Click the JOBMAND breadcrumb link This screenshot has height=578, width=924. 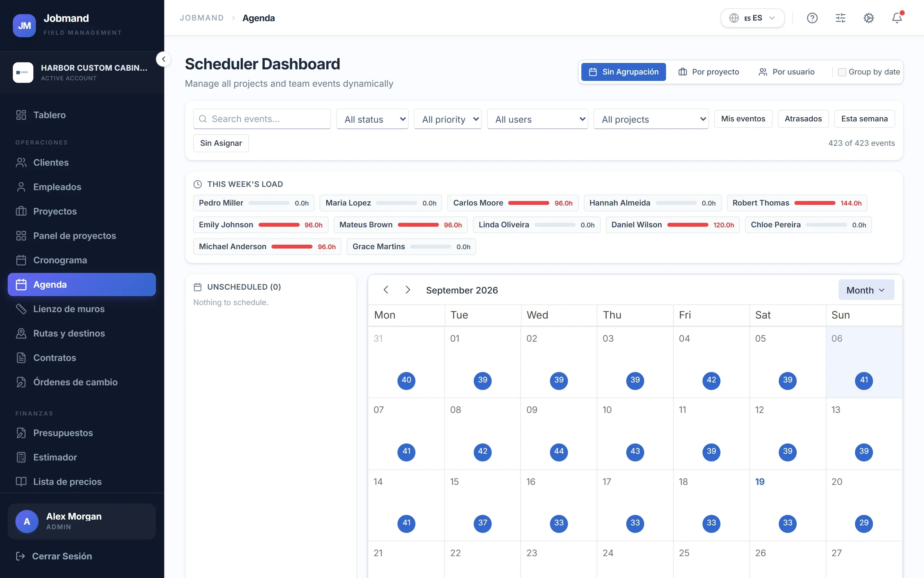click(x=201, y=18)
